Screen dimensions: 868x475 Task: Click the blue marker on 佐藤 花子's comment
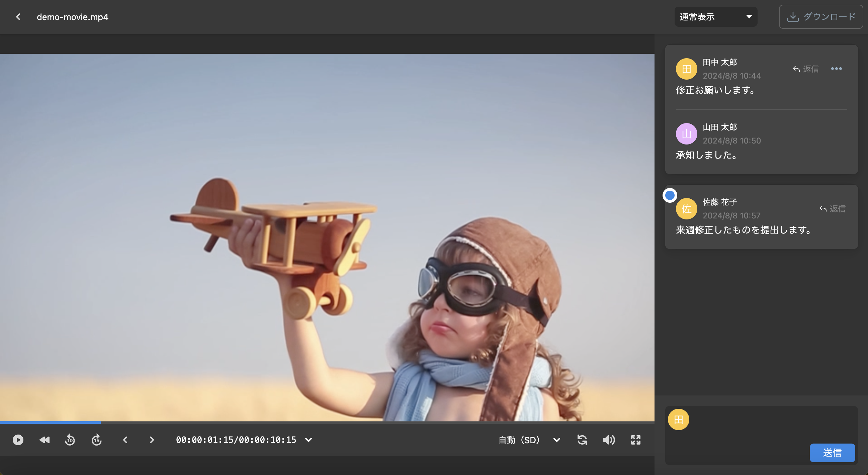tap(670, 195)
